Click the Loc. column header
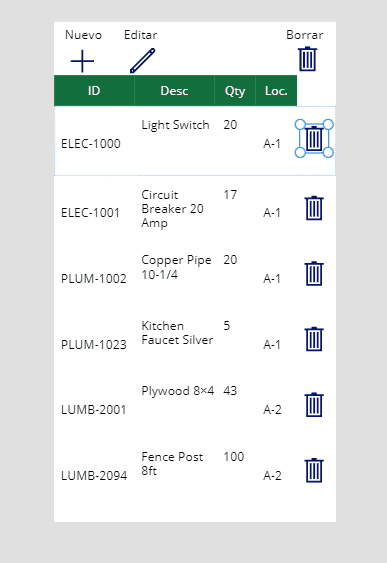This screenshot has width=387, height=563. pyautogui.click(x=276, y=91)
